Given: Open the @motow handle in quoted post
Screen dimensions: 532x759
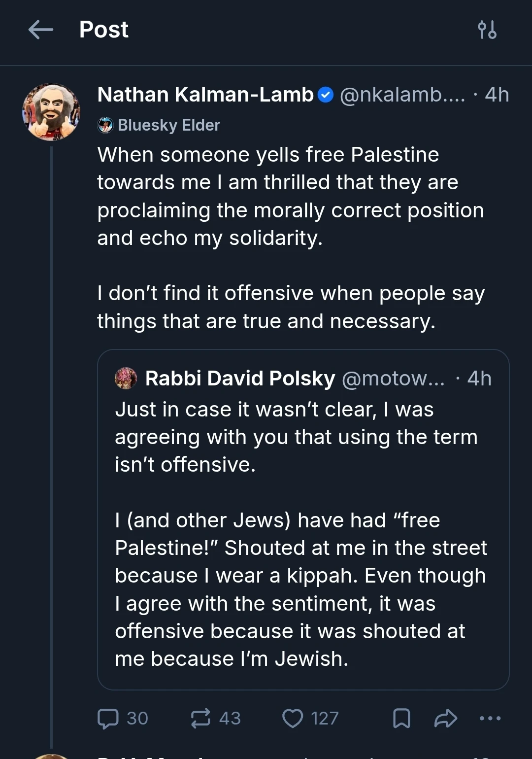Looking at the screenshot, I should pyautogui.click(x=393, y=379).
